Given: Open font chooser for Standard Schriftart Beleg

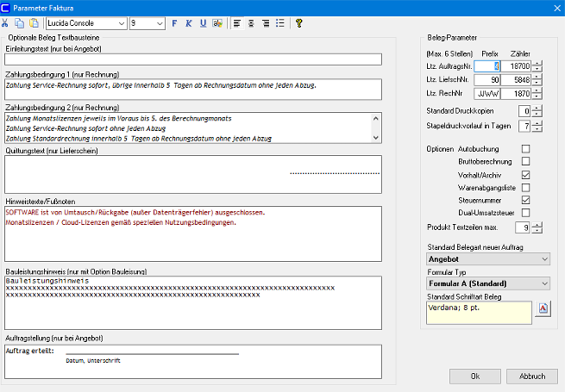Looking at the screenshot, I should (x=543, y=308).
